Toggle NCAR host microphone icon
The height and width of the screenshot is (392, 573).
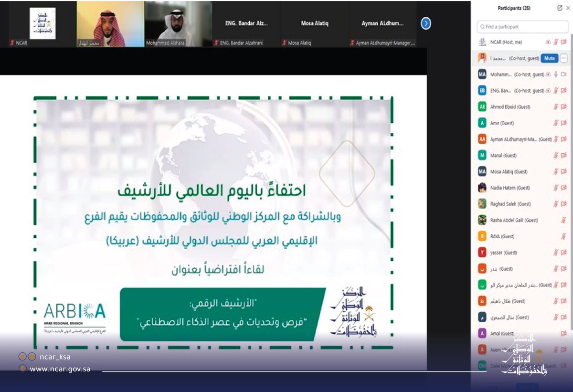pos(556,42)
